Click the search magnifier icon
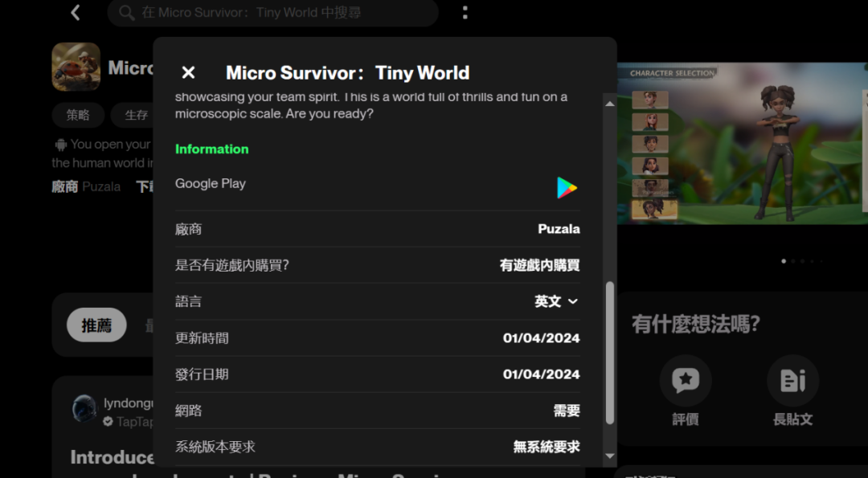868x478 pixels. click(127, 13)
